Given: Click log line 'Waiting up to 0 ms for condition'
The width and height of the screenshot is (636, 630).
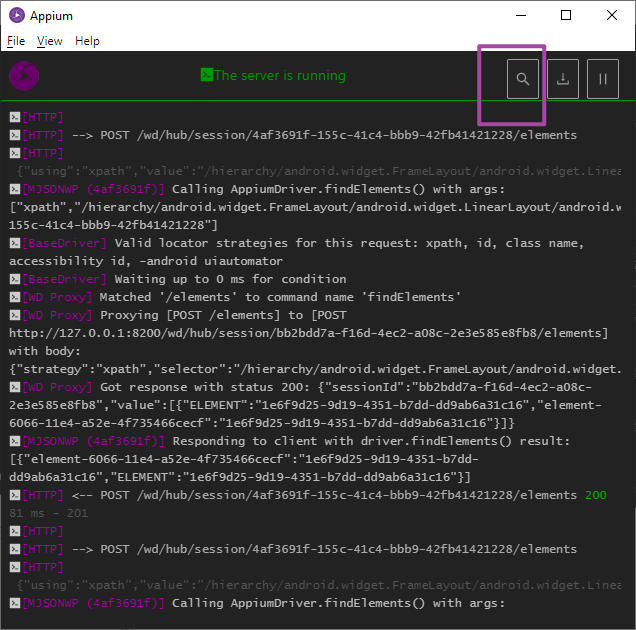Looking at the screenshot, I should [230, 279].
